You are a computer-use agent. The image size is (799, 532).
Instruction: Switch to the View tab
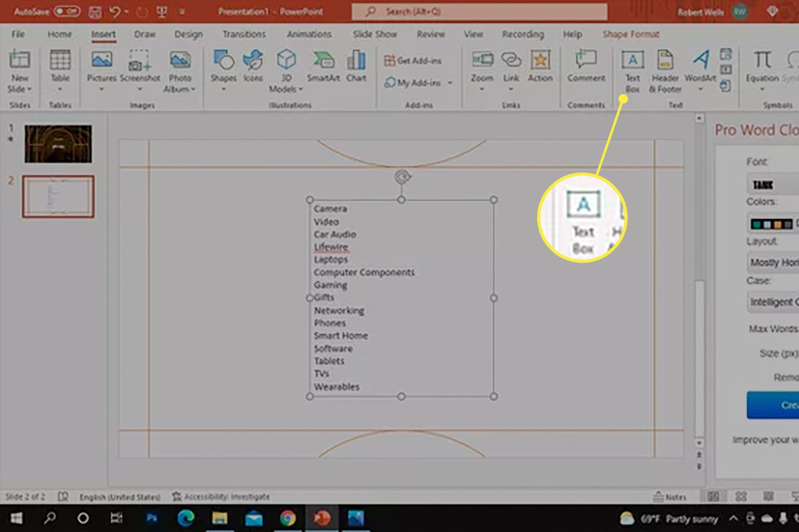pyautogui.click(x=473, y=34)
